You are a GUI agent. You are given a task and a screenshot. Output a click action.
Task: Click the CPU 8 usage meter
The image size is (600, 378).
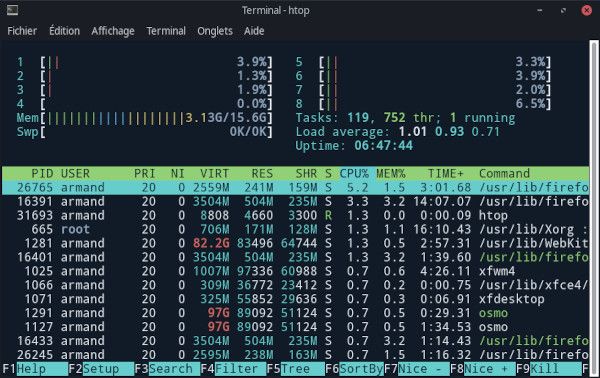(x=423, y=104)
